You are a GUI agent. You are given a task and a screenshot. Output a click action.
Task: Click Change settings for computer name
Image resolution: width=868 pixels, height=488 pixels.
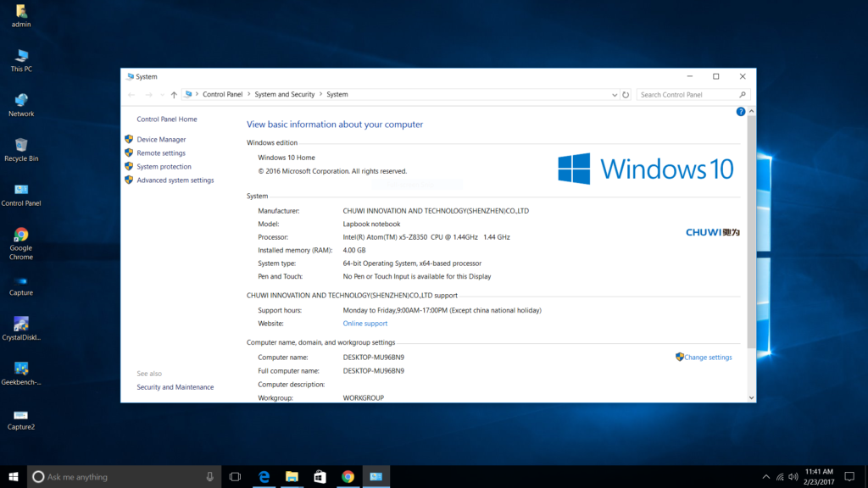[x=708, y=358]
